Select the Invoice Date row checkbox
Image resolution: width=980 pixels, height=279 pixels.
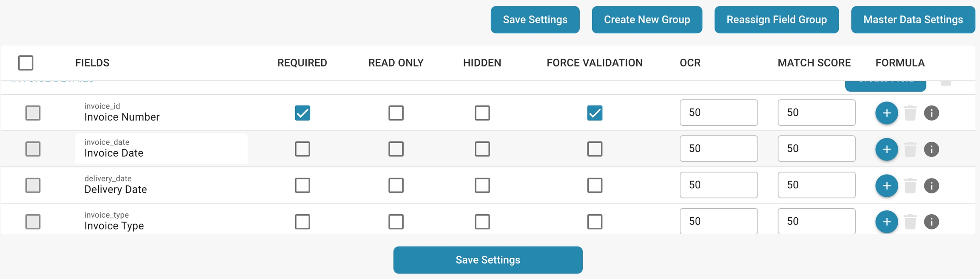33,149
